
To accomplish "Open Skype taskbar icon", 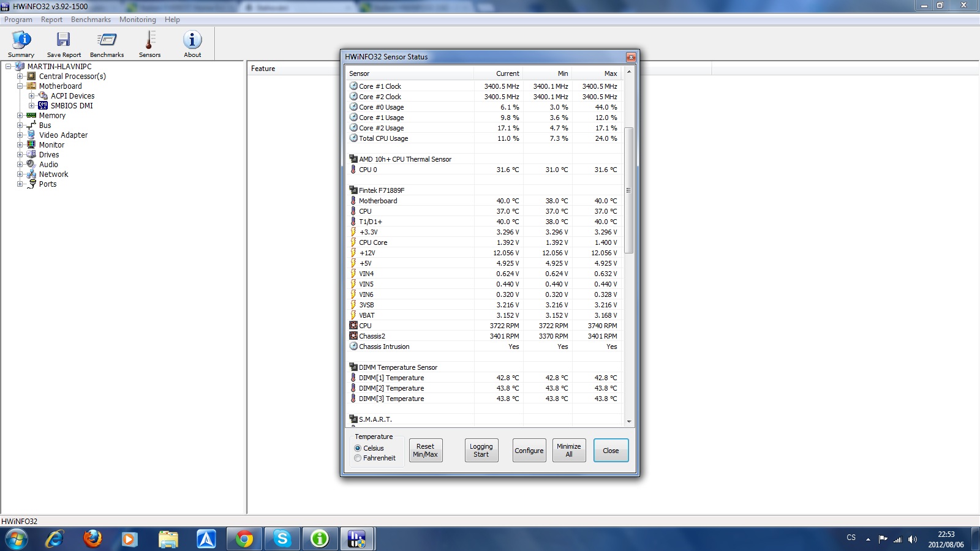I will click(282, 539).
